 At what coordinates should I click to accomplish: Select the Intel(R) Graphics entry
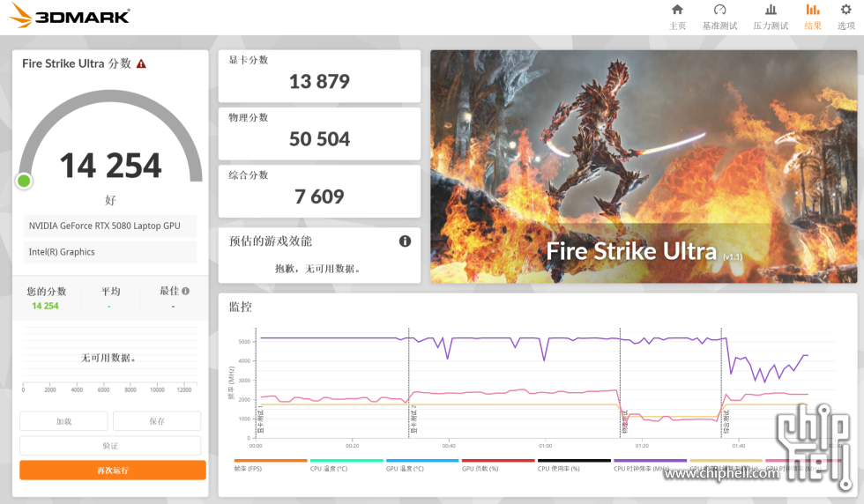click(x=110, y=252)
